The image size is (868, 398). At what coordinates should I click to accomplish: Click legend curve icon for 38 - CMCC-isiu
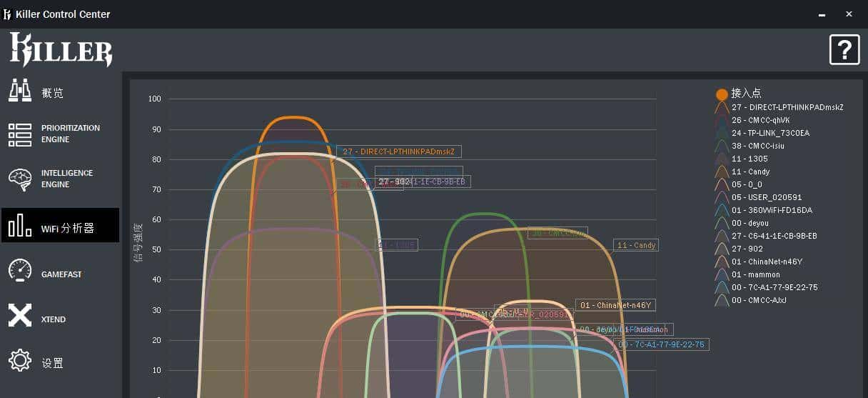click(722, 146)
